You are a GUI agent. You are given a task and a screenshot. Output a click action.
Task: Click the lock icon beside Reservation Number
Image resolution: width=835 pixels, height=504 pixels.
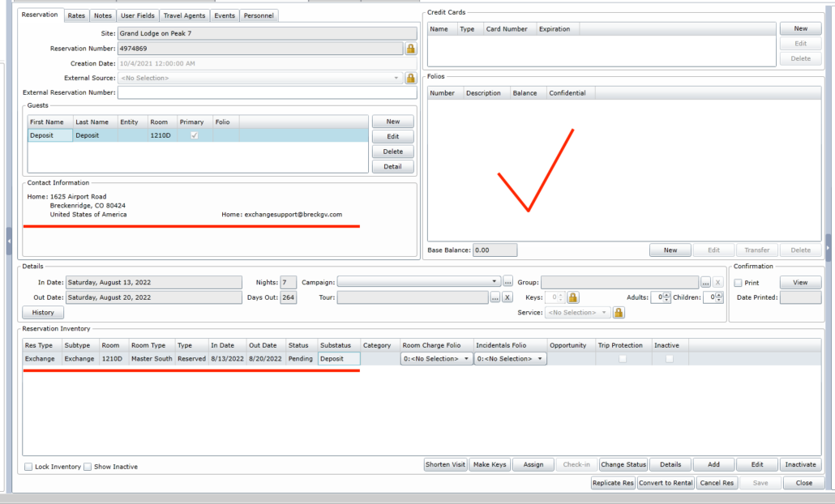pos(410,49)
